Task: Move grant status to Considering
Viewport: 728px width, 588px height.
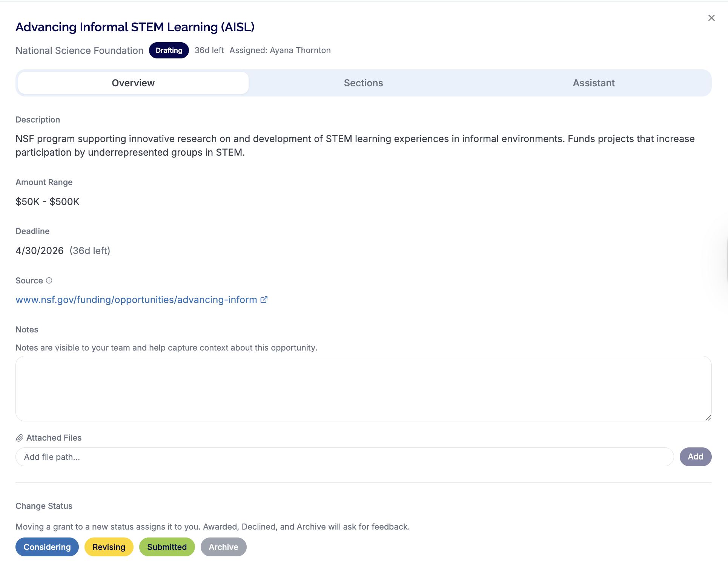Action: 47,547
